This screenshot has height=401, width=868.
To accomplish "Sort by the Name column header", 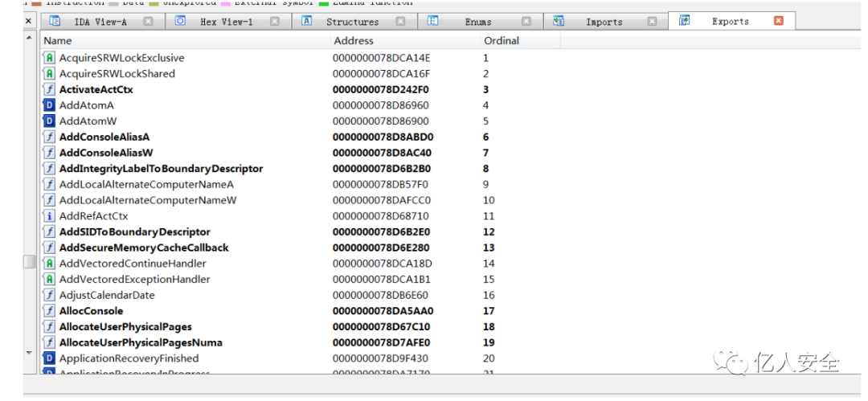I will pos(186,40).
